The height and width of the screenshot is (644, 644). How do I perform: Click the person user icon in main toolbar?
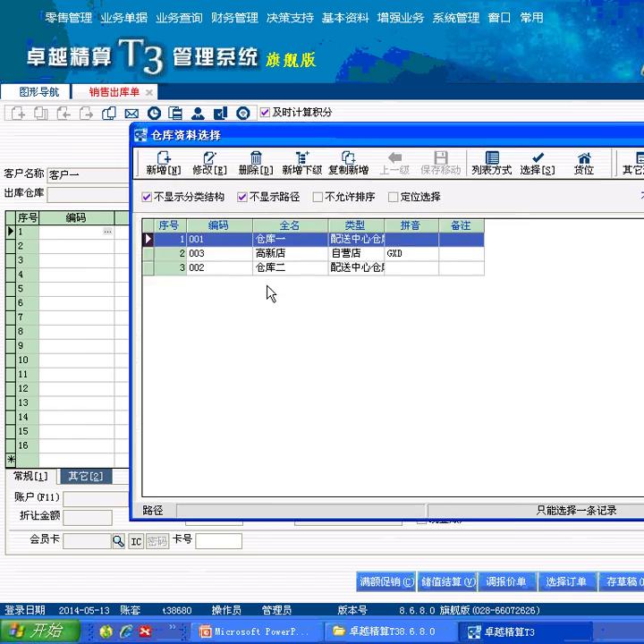pos(198,113)
